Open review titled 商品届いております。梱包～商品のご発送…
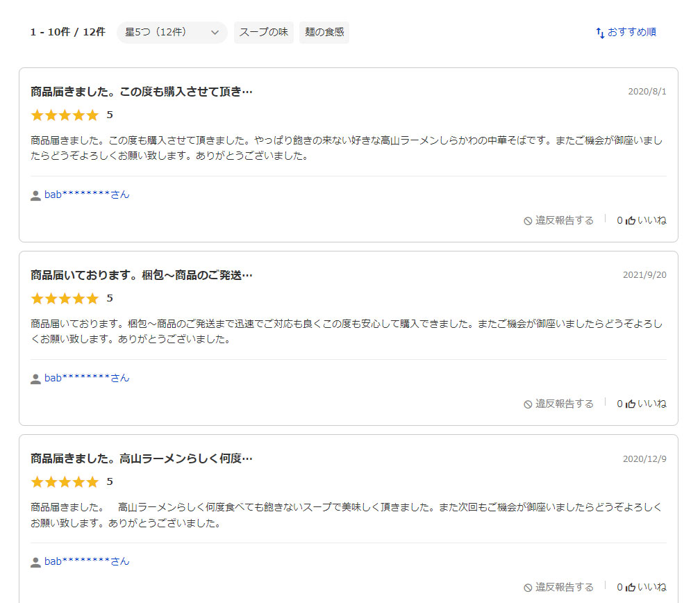Screen dimensions: 700x603 click(x=142, y=275)
